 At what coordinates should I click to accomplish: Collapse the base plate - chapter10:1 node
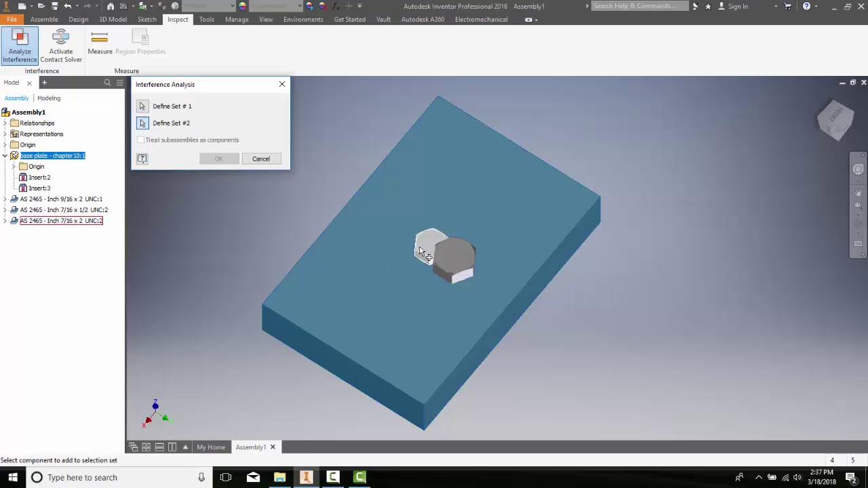5,156
